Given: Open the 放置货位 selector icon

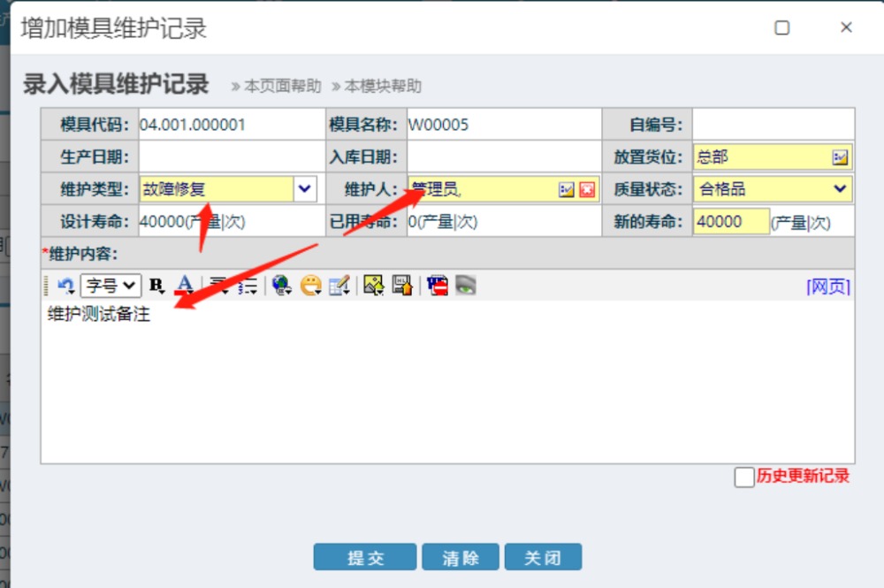Looking at the screenshot, I should tap(840, 157).
